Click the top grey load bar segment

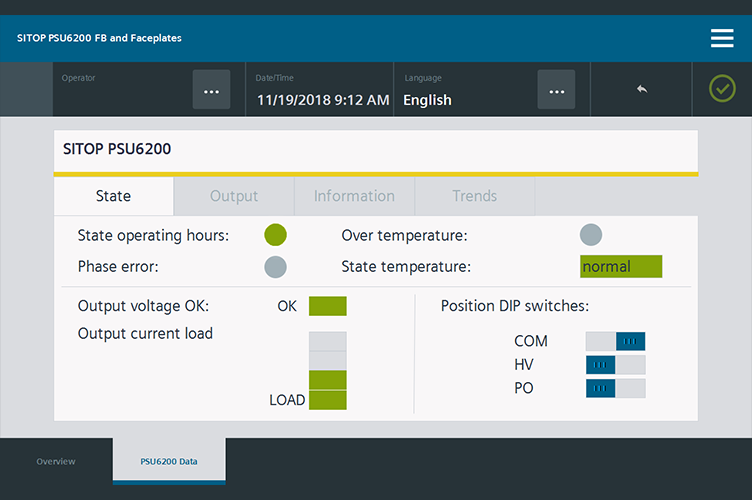(328, 341)
